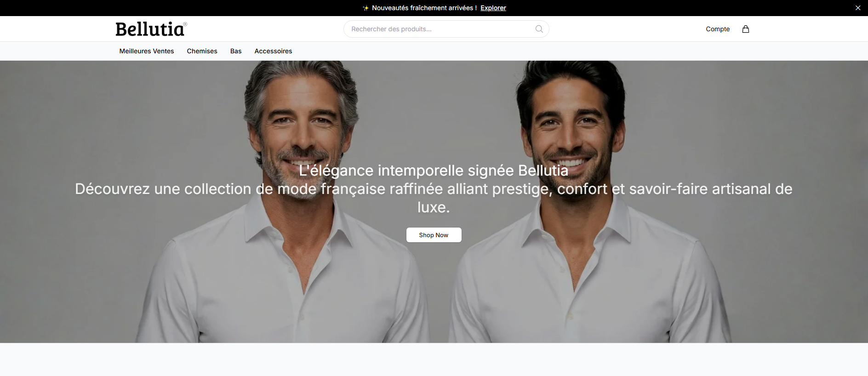Click the search magnifier icon
Viewport: 868px width, 376px height.
[x=539, y=29]
